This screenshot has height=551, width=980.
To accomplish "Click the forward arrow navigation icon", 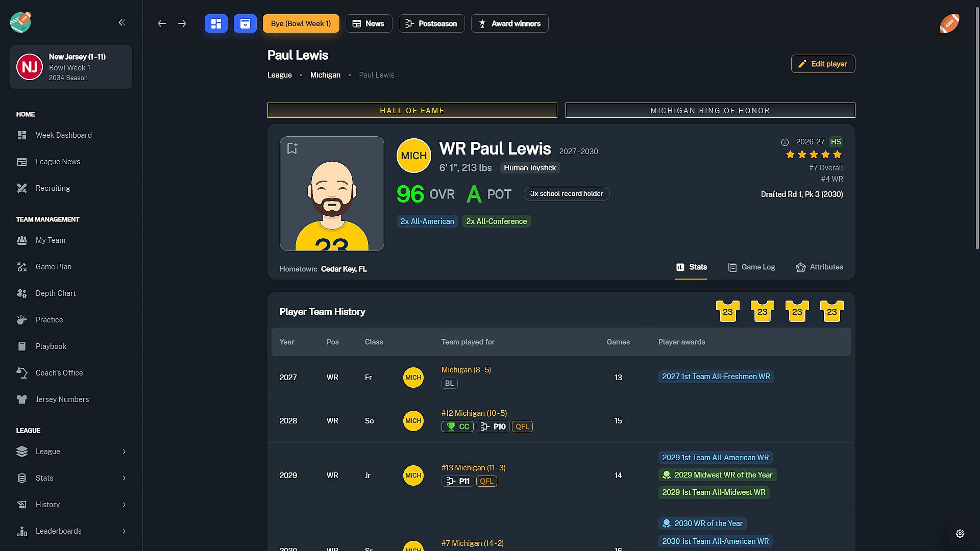I will 182,23.
